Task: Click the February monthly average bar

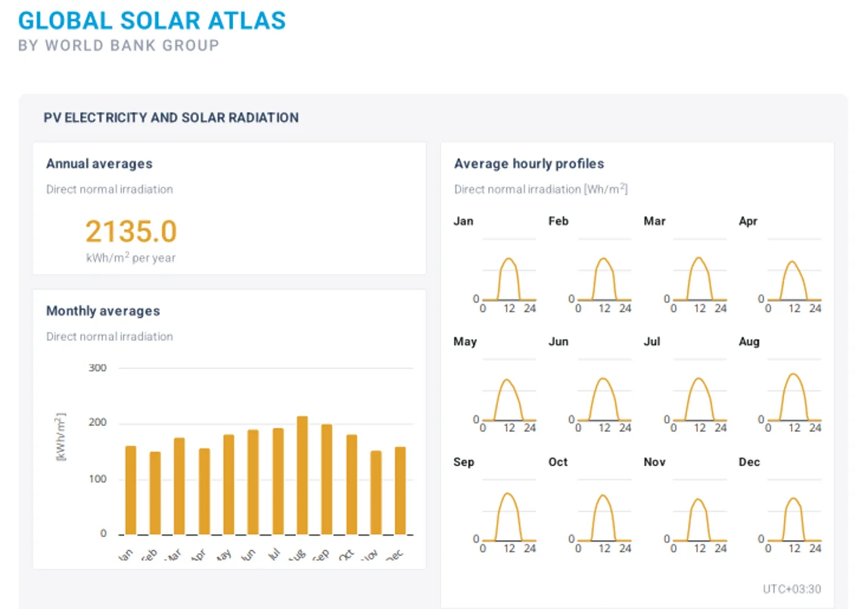Action: point(155,493)
